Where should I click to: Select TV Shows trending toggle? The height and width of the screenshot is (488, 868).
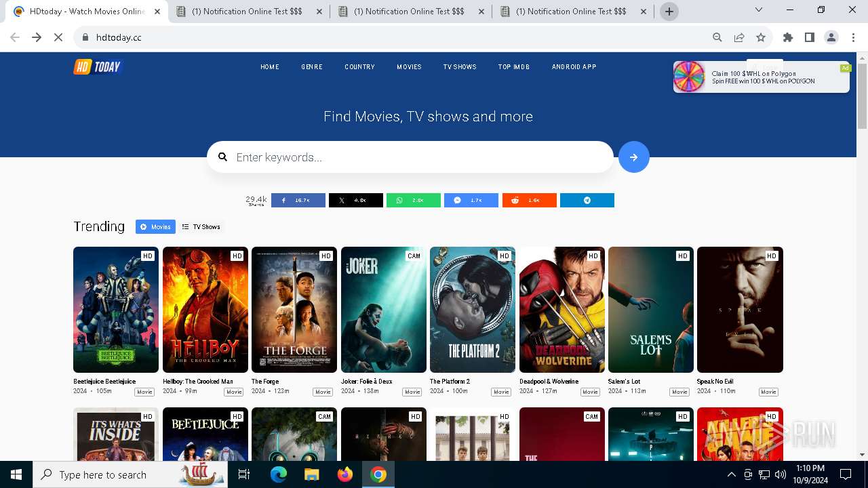[x=201, y=227]
